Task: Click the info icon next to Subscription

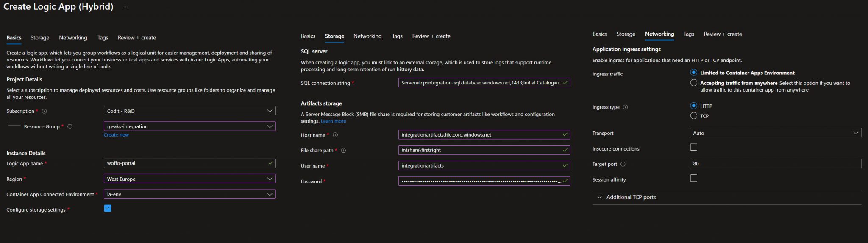Action: [x=45, y=111]
